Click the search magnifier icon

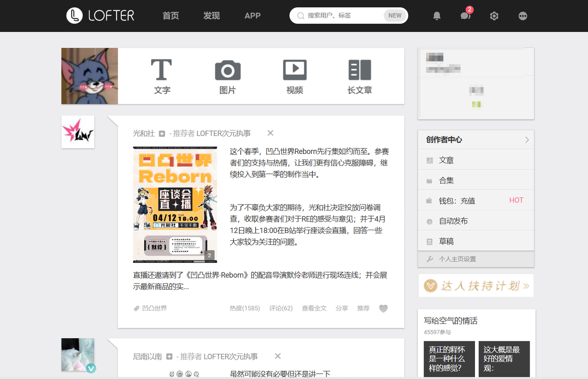(x=301, y=16)
